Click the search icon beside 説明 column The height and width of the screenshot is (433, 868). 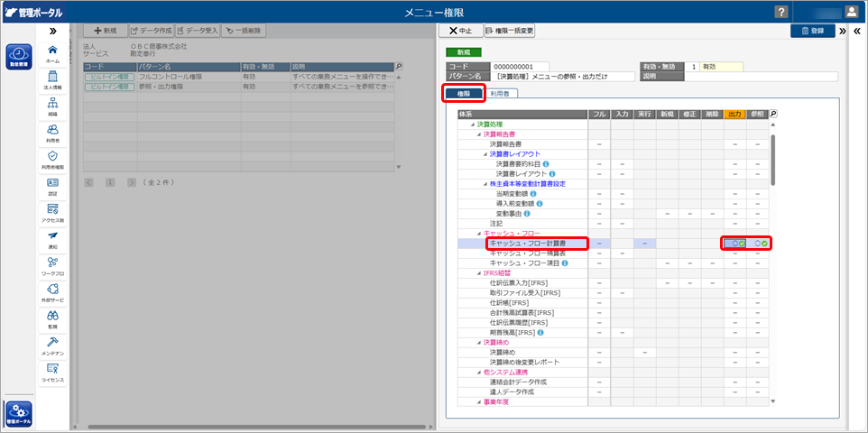399,67
